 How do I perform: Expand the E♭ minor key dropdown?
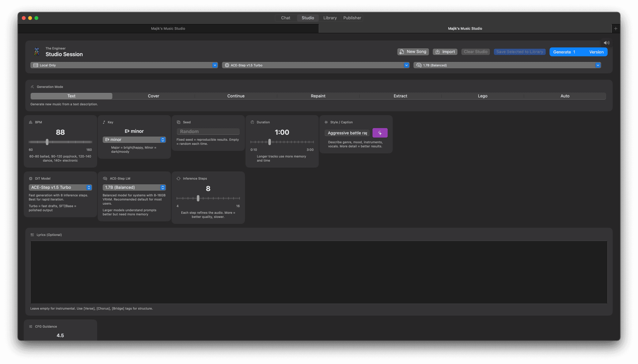(134, 139)
